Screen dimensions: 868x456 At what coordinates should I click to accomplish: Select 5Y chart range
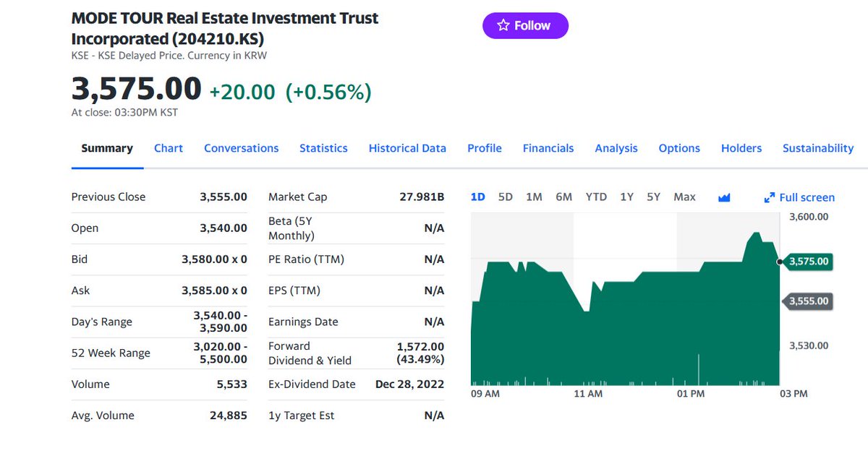[x=653, y=197]
